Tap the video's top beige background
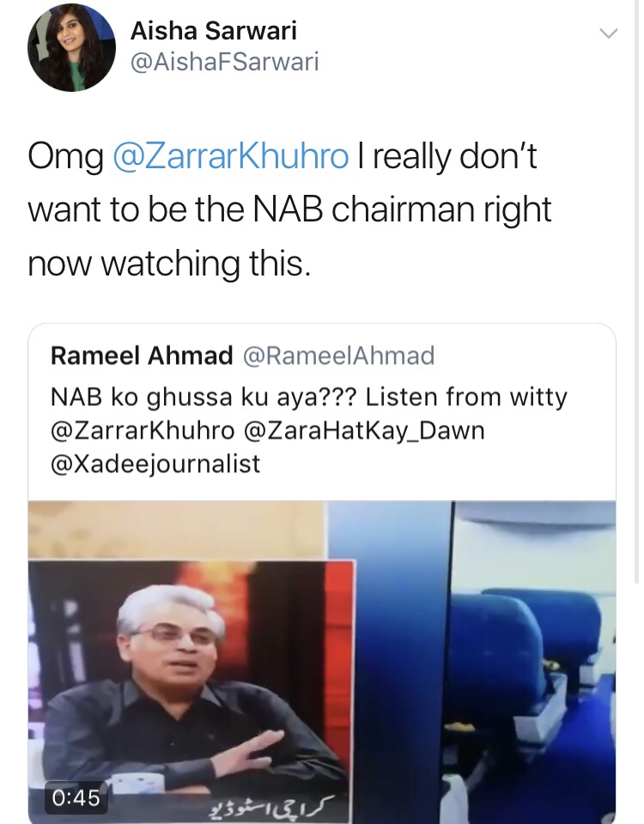644x824 pixels. pyautogui.click(x=178, y=530)
